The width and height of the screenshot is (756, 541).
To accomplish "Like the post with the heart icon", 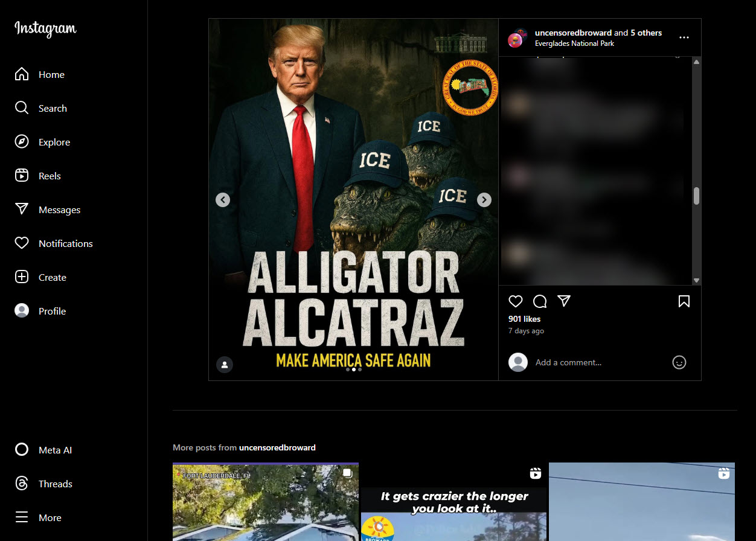I will point(515,301).
